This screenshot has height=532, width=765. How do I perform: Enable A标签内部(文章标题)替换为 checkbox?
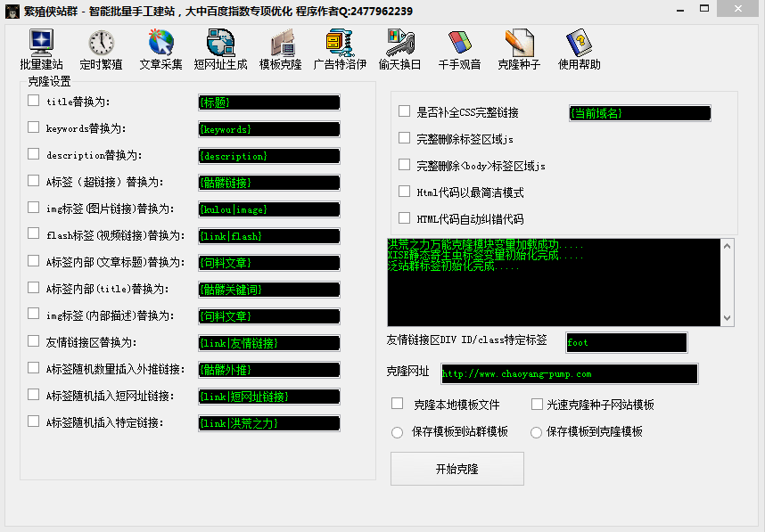(34, 261)
